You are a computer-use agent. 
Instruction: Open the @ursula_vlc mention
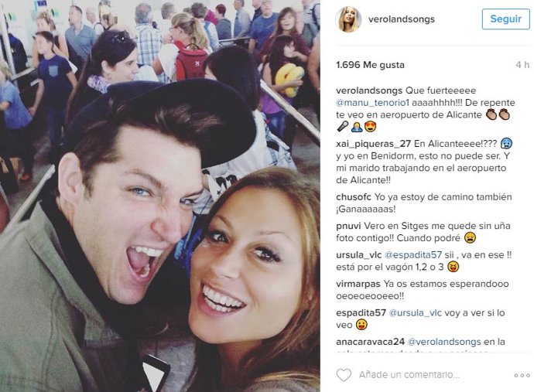coord(415,313)
